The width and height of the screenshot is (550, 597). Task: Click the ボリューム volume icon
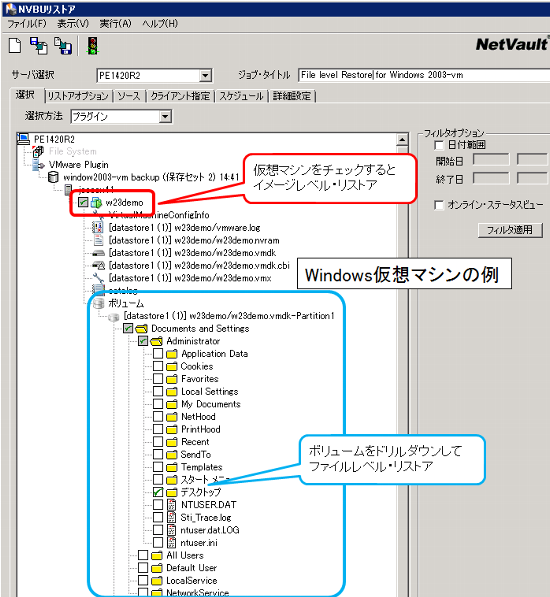pyautogui.click(x=99, y=303)
